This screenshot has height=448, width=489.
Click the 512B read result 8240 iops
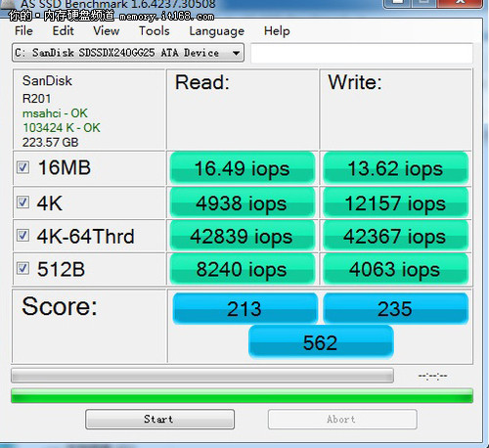click(x=243, y=269)
